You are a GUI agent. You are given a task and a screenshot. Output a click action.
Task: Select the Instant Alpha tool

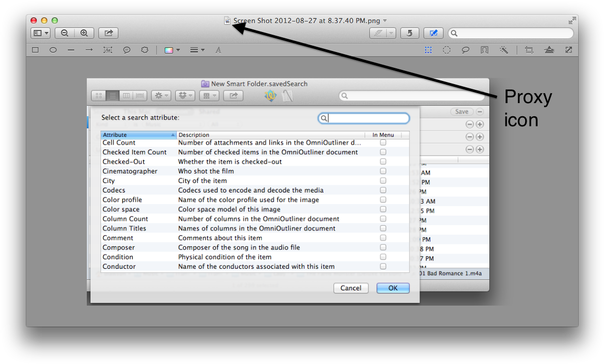[x=504, y=50]
